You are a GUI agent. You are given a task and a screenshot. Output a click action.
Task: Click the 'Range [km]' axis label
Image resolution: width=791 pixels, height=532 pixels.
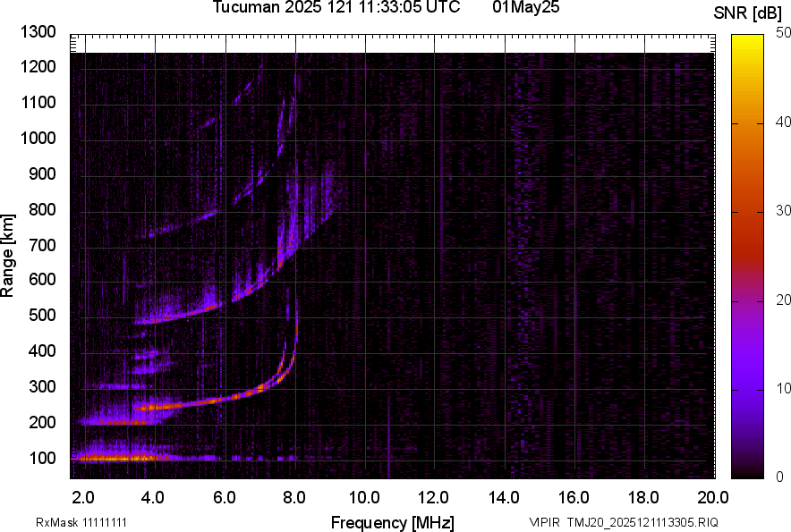click(7, 256)
